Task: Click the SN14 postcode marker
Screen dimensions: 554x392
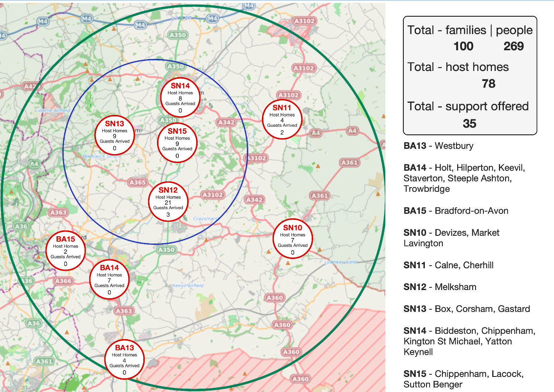Action: click(180, 98)
